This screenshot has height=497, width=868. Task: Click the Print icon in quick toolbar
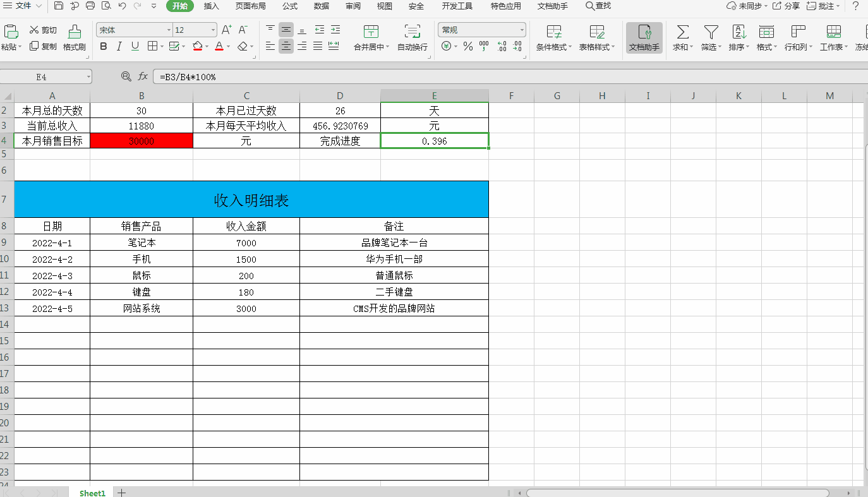pos(90,6)
